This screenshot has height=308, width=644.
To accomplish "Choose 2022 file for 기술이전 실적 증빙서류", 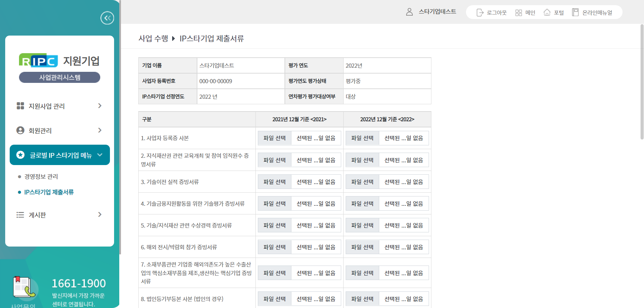I will [x=362, y=182].
